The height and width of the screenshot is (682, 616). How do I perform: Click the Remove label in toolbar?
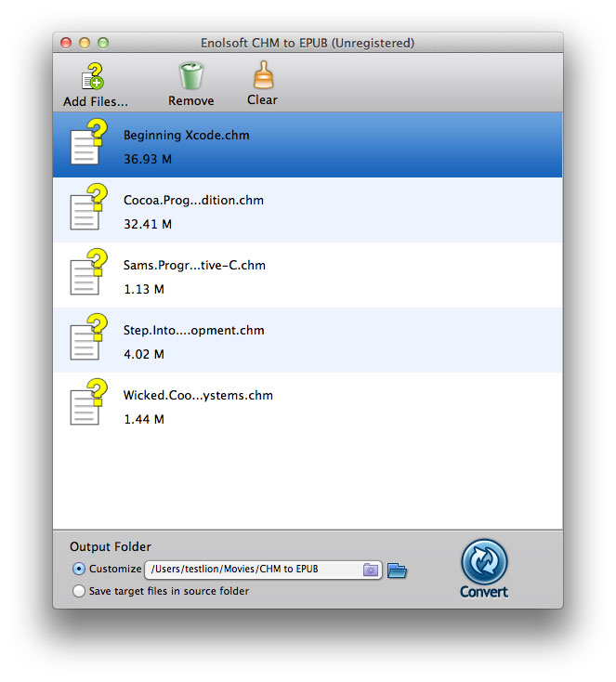click(x=191, y=101)
